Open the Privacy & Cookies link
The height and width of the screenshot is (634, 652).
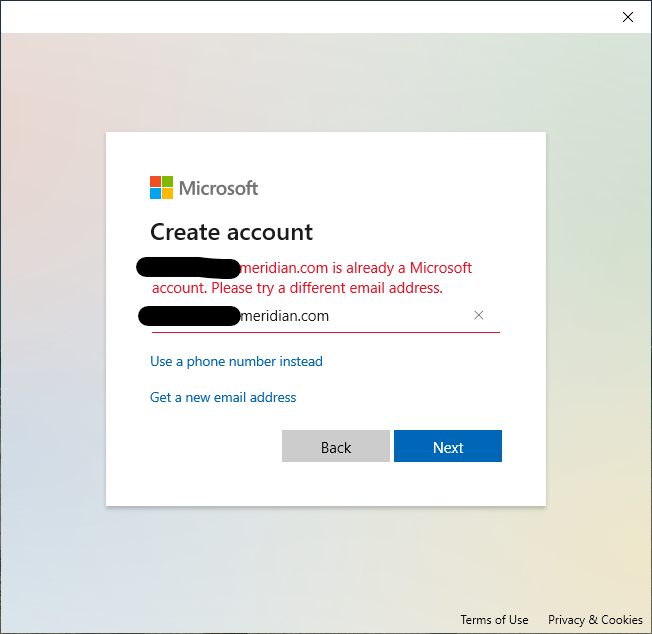click(x=595, y=620)
